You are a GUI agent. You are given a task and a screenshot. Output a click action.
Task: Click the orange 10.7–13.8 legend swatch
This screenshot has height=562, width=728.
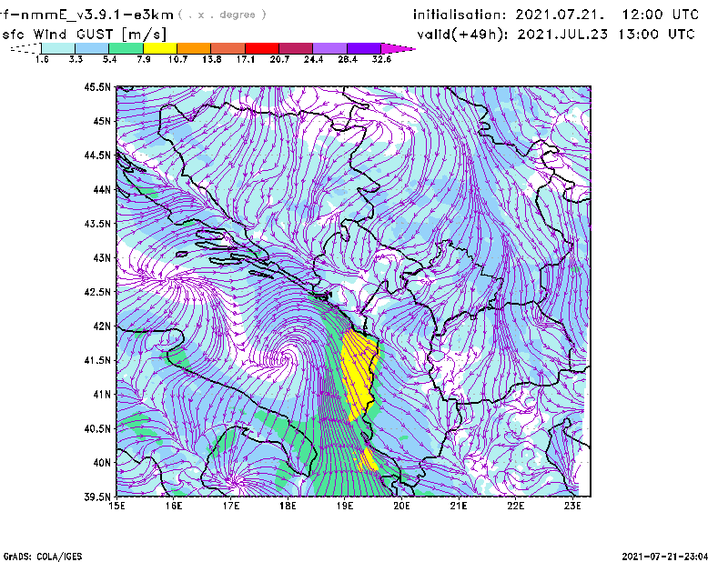[x=194, y=48]
